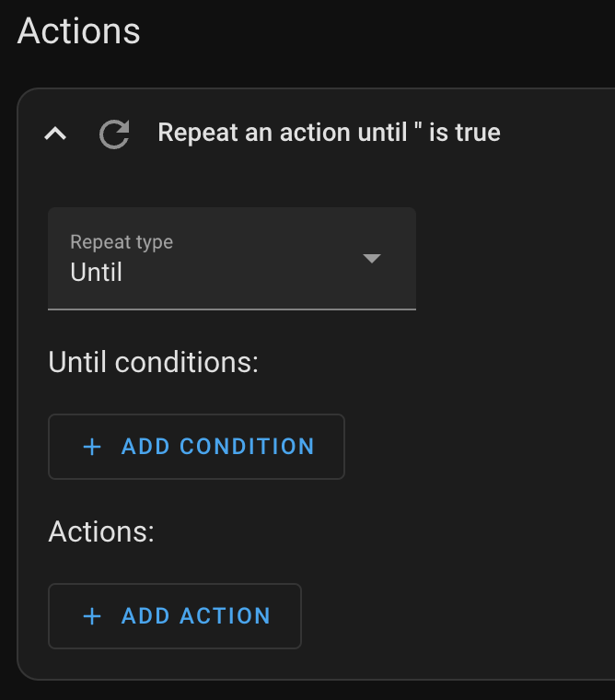Add a new action to the repeat
615x700 pixels.
point(175,616)
